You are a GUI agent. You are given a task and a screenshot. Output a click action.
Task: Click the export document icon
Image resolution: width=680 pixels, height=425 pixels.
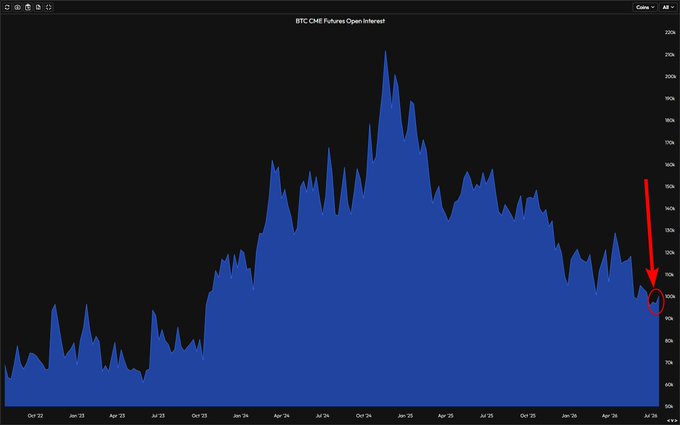coord(38,7)
